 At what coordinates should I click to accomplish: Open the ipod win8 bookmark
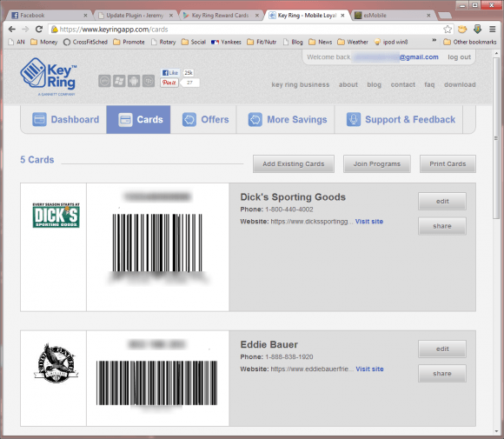(x=391, y=42)
